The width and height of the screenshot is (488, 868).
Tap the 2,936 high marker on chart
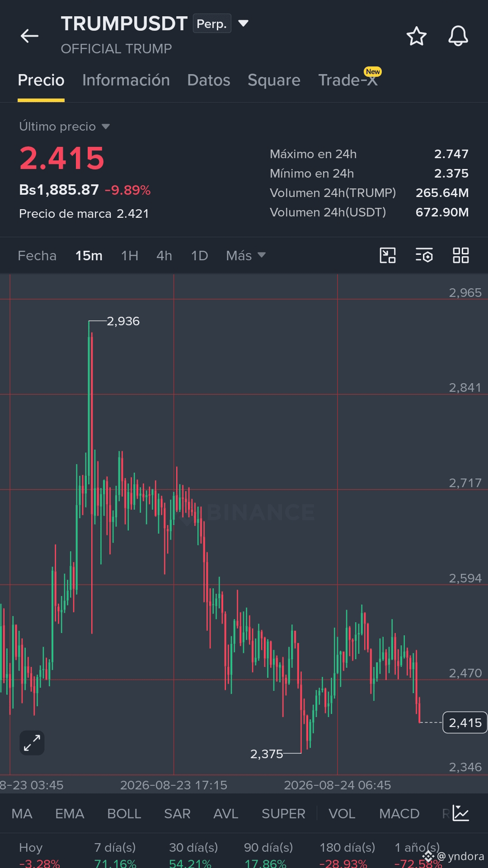pyautogui.click(x=123, y=321)
